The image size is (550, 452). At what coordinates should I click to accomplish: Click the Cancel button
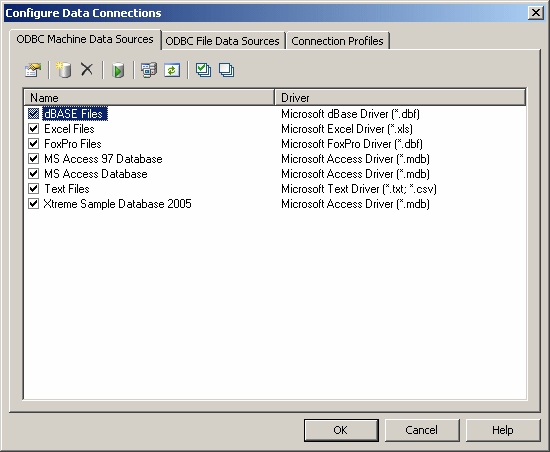point(422,430)
